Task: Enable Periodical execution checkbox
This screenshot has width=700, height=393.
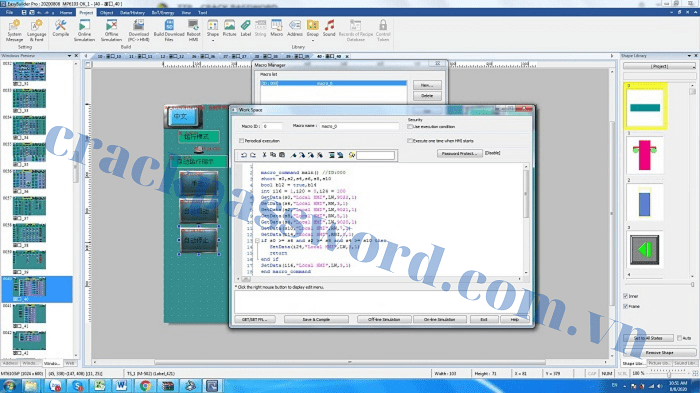Action: click(x=242, y=141)
